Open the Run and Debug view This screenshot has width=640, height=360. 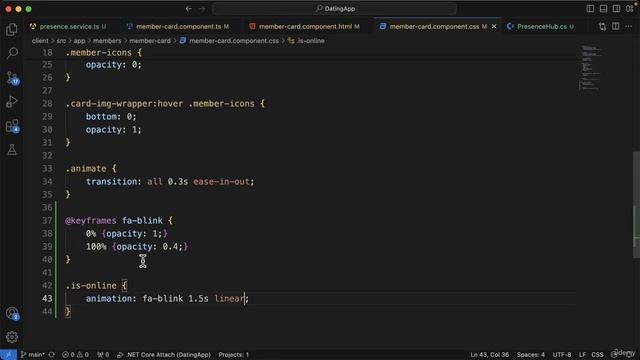(12, 102)
